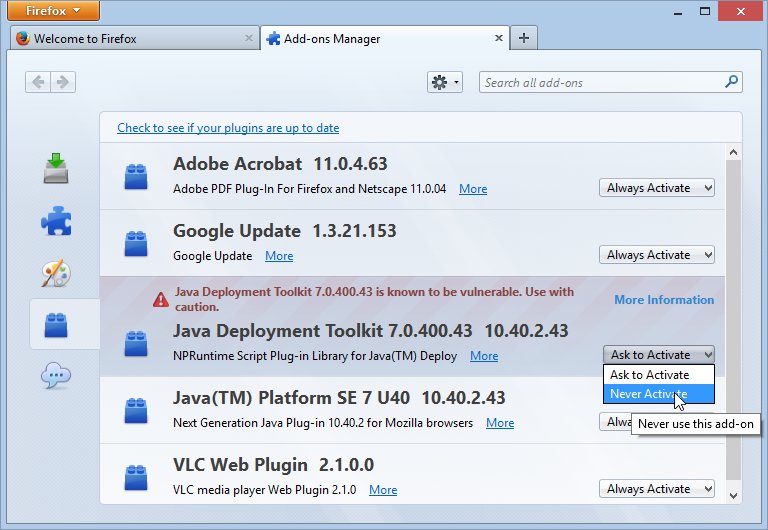The image size is (768, 530).
Task: Open More link for Java Deployment Toolkit
Action: click(x=484, y=356)
